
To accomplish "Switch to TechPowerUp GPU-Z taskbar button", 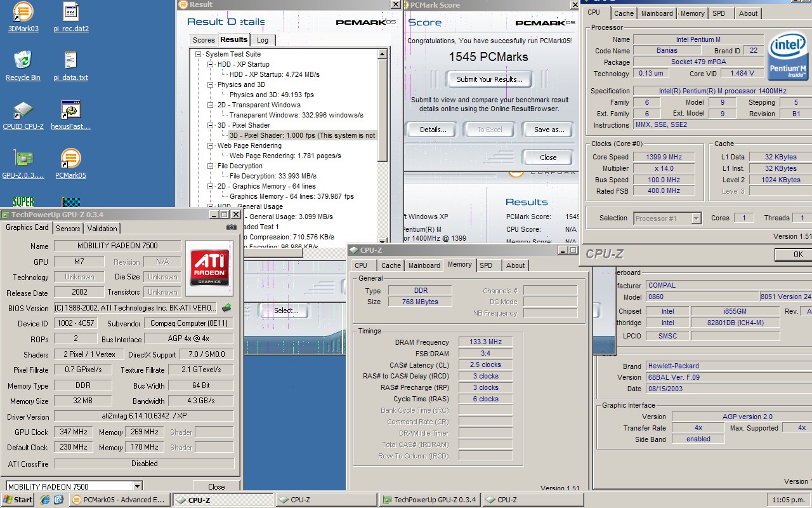I will point(429,500).
